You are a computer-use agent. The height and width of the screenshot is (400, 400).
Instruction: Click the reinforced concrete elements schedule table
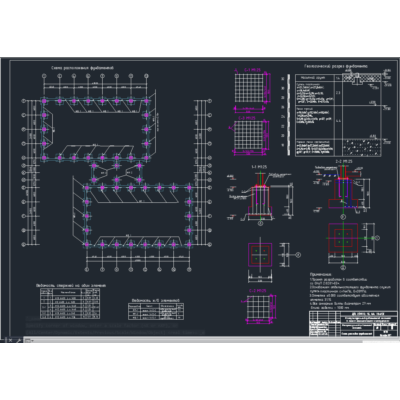point(156,311)
